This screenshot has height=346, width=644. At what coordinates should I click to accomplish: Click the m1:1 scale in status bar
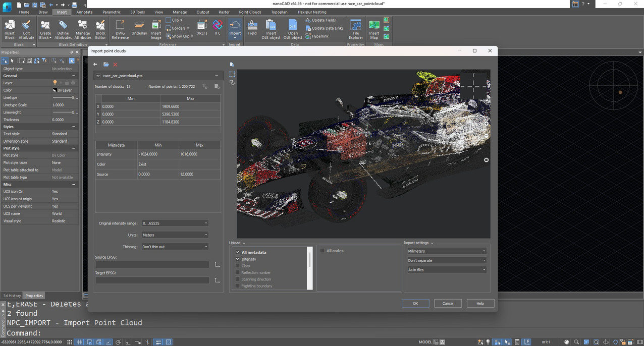[x=546, y=342]
